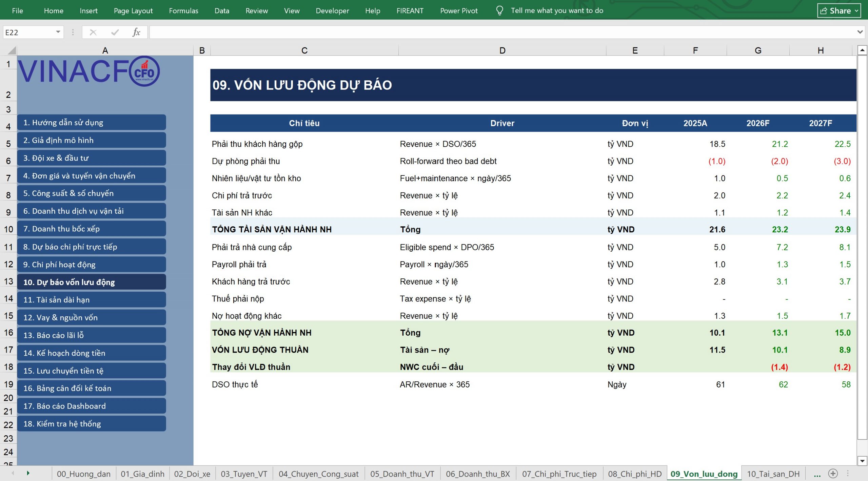This screenshot has height=481, width=868.
Task: Switch to the Home ribbon tab
Action: tap(54, 11)
